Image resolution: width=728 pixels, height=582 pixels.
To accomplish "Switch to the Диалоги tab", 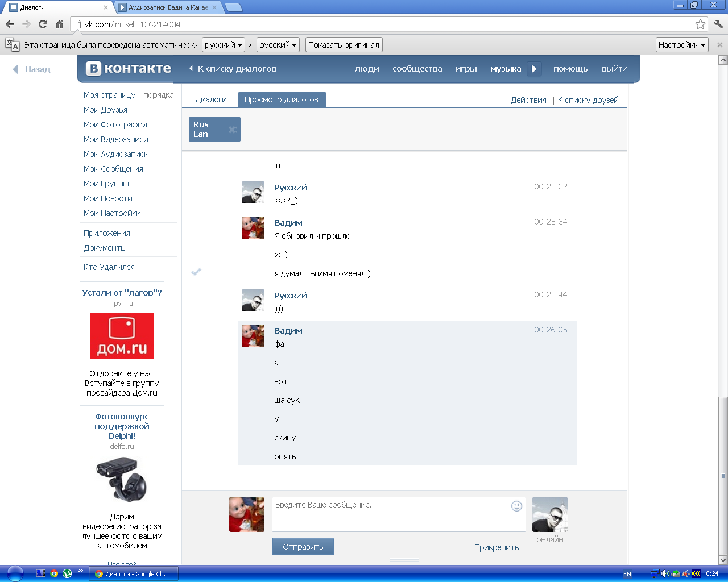I will 211,99.
